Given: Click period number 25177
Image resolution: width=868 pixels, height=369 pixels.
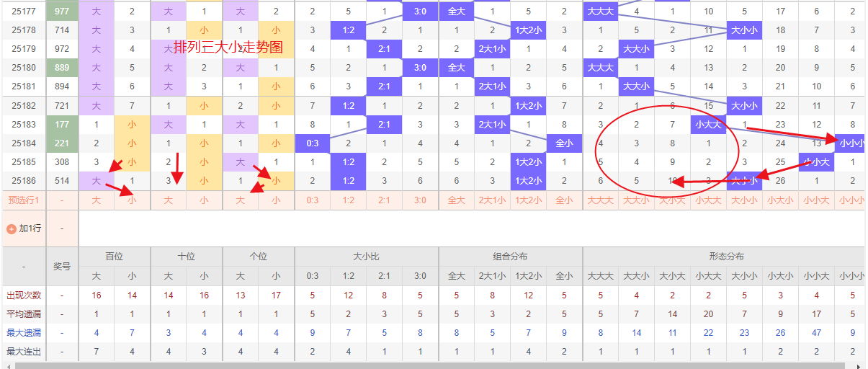Looking at the screenshot, I should click(x=24, y=12).
